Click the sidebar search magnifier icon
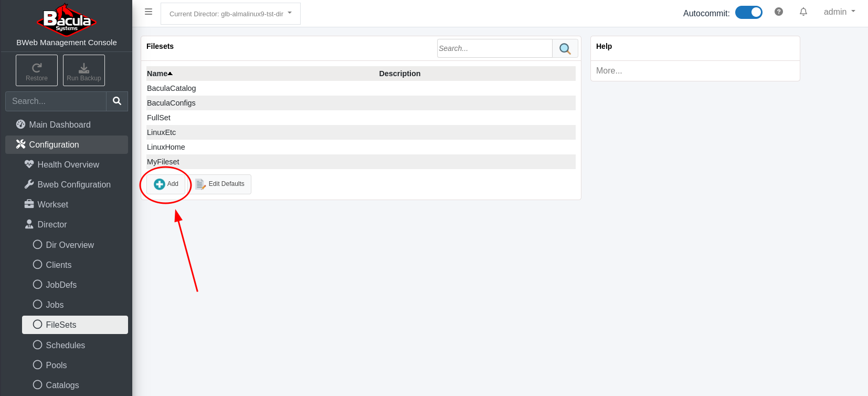The image size is (868, 396). (x=117, y=101)
